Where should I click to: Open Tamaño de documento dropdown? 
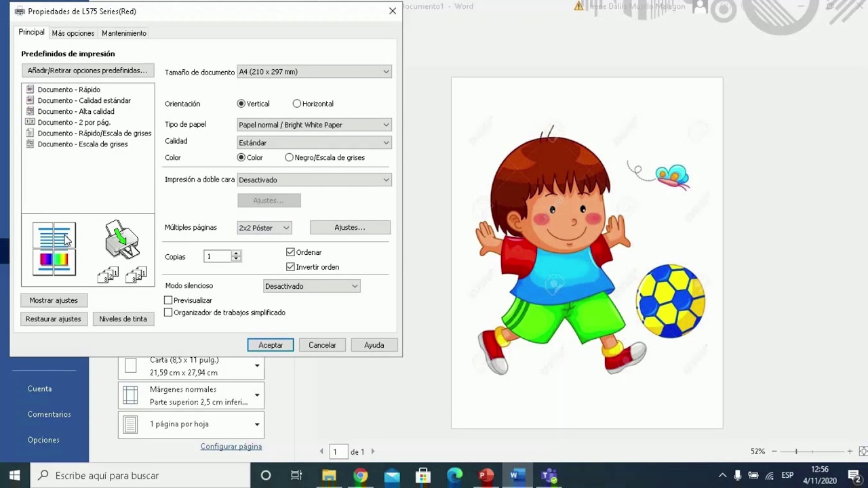click(315, 72)
